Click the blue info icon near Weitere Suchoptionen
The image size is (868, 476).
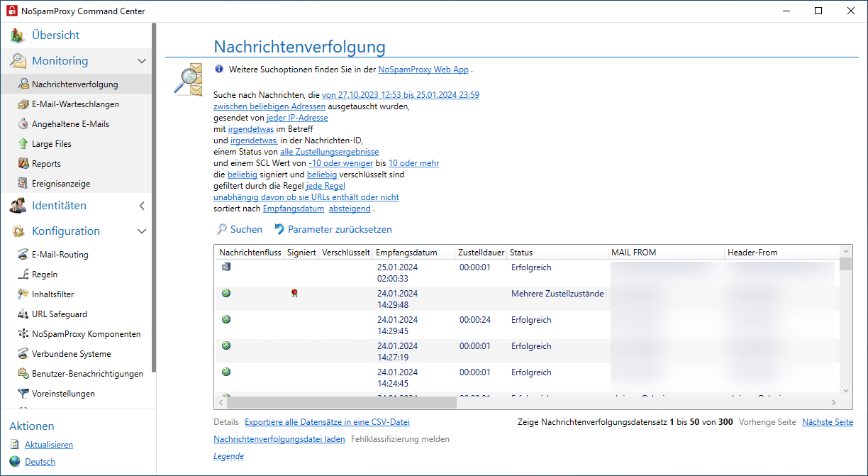pyautogui.click(x=219, y=70)
